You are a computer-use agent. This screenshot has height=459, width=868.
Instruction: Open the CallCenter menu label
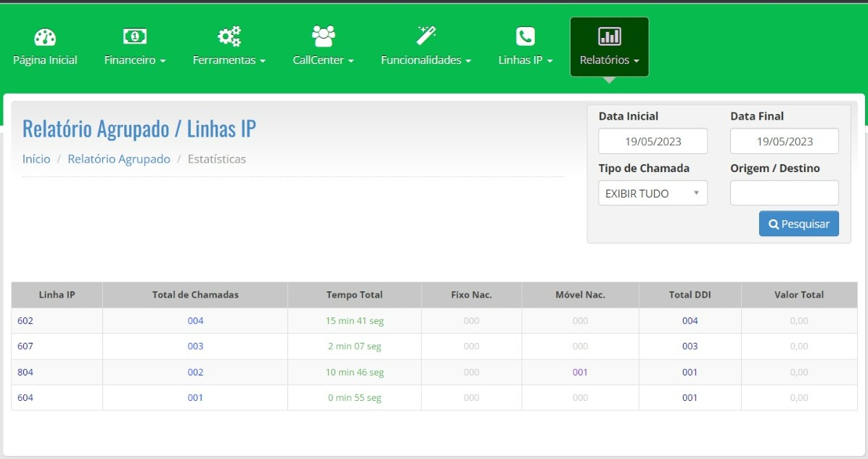pos(323,60)
